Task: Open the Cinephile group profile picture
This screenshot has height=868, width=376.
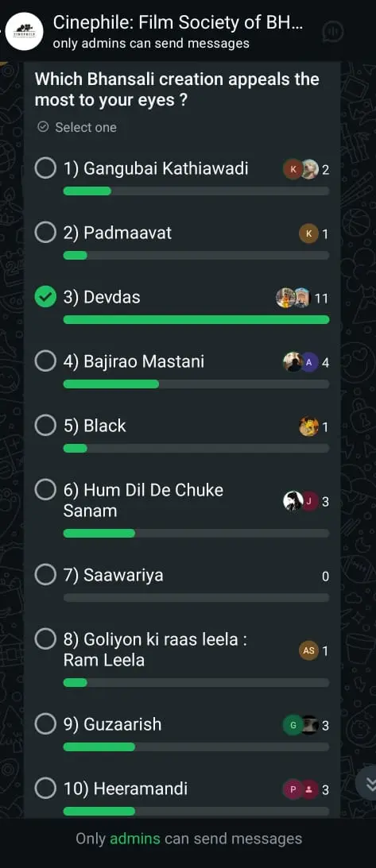Action: [25, 32]
